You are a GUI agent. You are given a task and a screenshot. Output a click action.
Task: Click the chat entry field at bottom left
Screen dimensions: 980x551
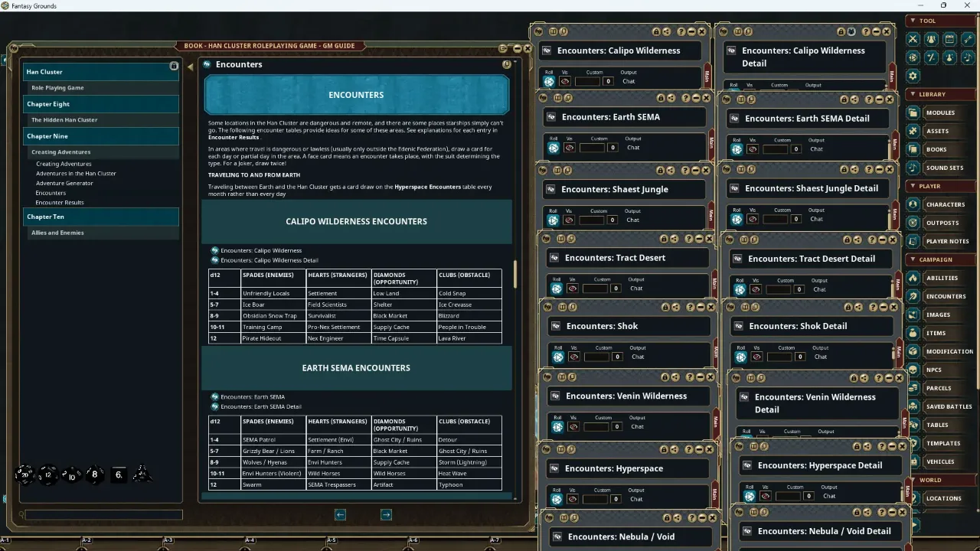(103, 515)
